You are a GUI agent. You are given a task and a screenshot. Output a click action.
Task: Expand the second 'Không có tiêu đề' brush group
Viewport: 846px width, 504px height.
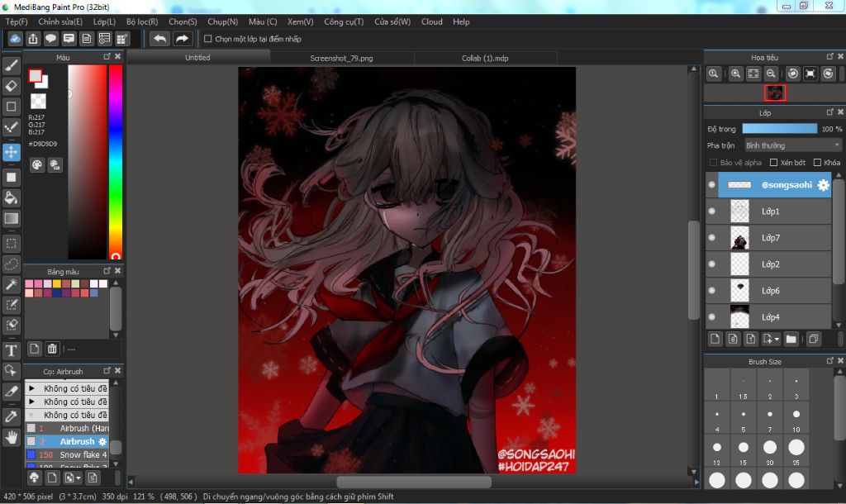coord(31,402)
